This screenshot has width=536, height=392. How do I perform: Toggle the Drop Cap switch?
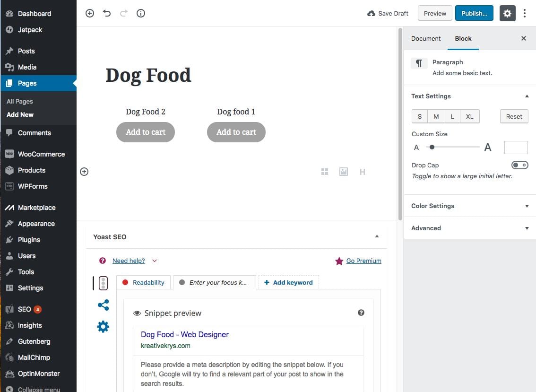pos(519,165)
